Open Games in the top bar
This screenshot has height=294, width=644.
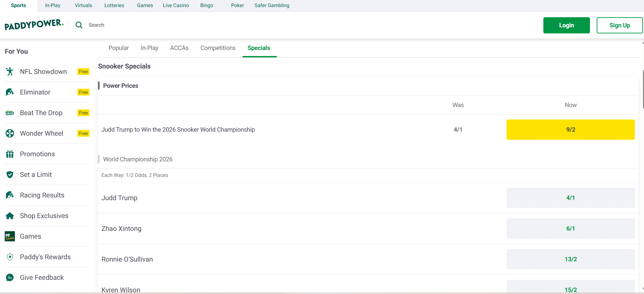pos(145,5)
